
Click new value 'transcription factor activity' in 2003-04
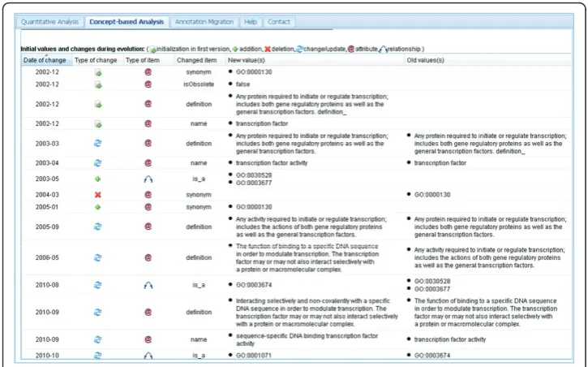[272, 163]
